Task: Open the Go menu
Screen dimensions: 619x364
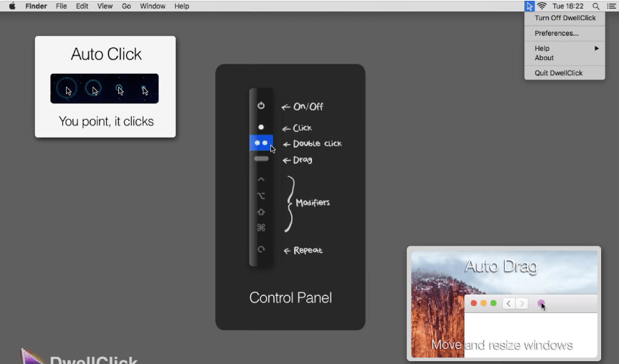Action: [126, 6]
